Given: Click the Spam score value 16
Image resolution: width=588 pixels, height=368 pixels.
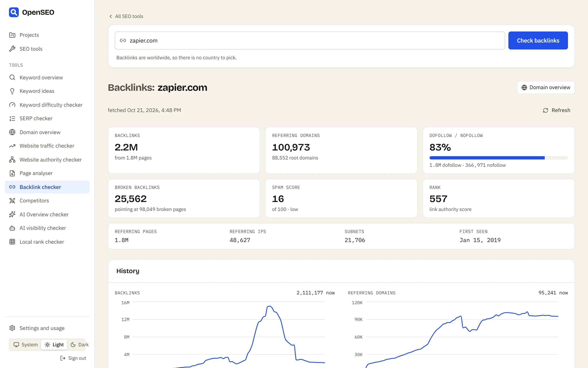Looking at the screenshot, I should tap(278, 199).
